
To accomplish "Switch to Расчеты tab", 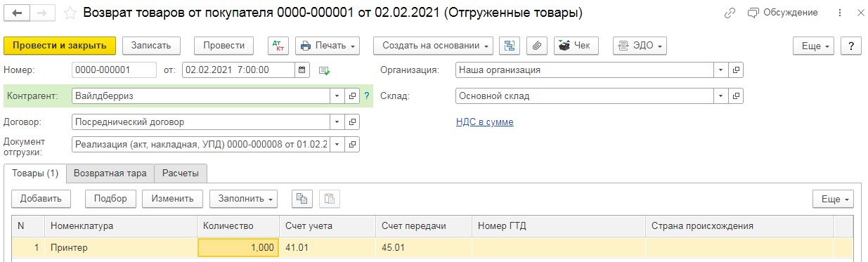I will [181, 173].
